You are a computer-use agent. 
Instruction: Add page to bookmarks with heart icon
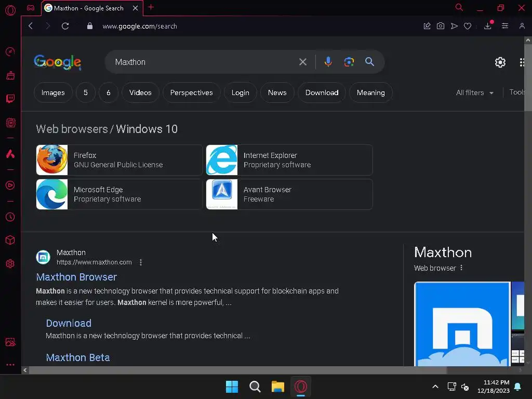point(468,26)
